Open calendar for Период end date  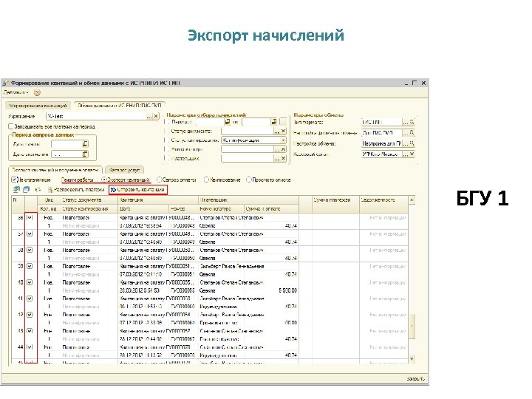[x=274, y=122]
